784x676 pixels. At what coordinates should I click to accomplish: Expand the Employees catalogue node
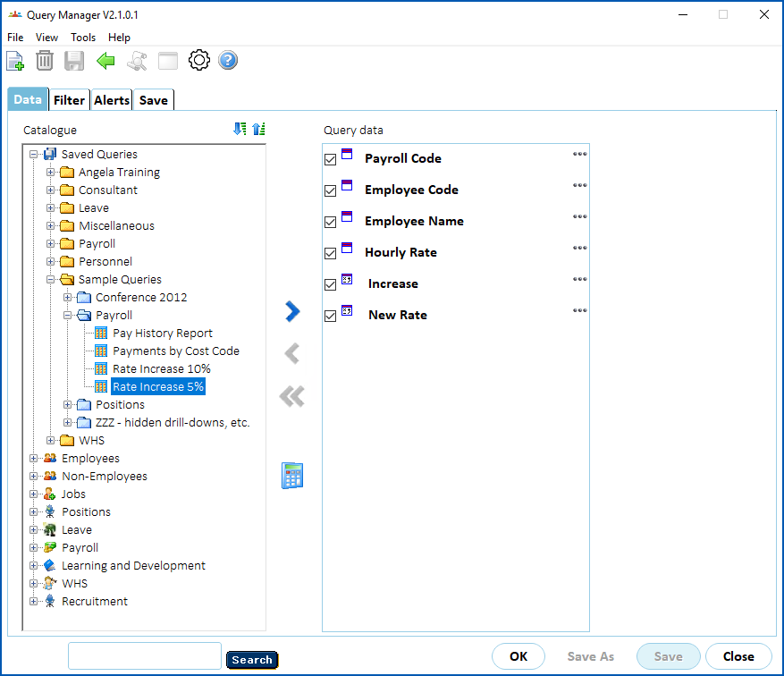(x=33, y=459)
